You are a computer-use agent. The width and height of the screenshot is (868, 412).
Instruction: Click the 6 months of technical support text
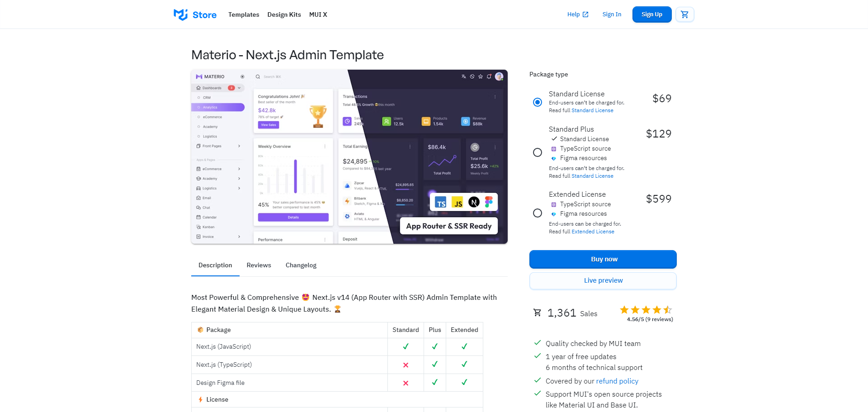594,368
